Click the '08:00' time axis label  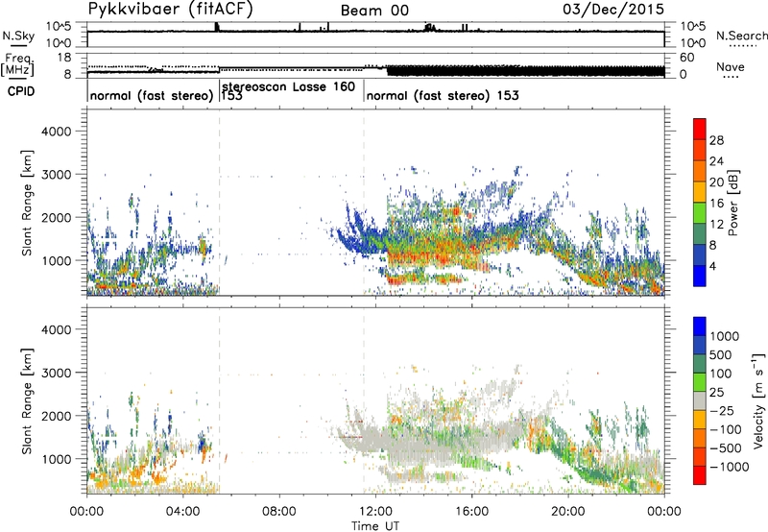click(279, 512)
